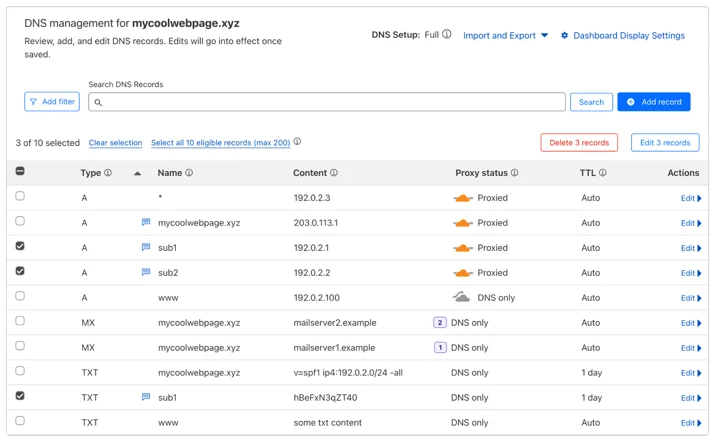Check the box for www A record

click(x=20, y=296)
